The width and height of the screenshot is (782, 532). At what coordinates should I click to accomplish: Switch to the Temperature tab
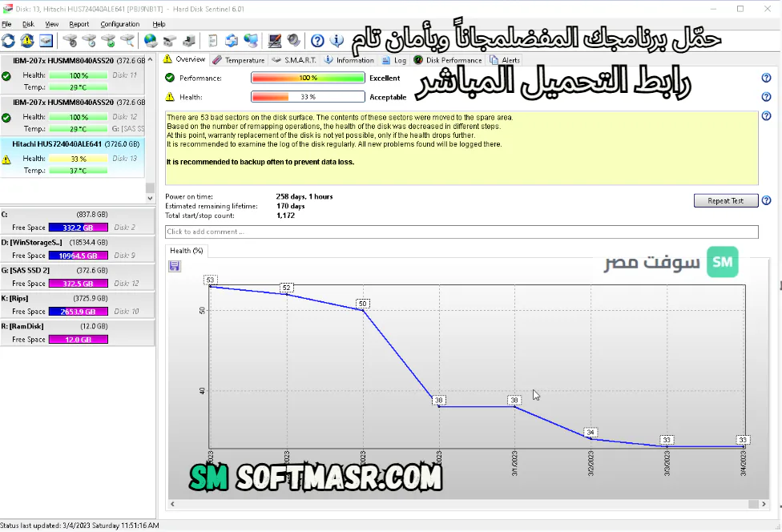(239, 60)
